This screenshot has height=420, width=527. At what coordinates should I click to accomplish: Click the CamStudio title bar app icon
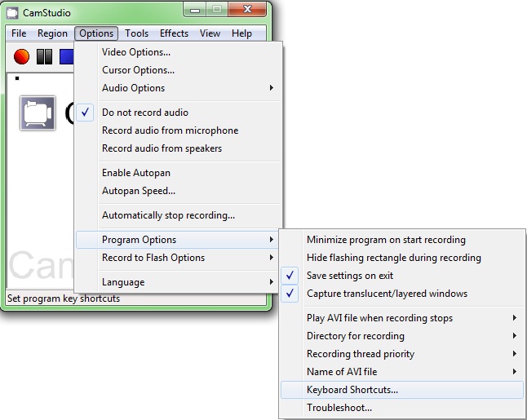[x=12, y=13]
